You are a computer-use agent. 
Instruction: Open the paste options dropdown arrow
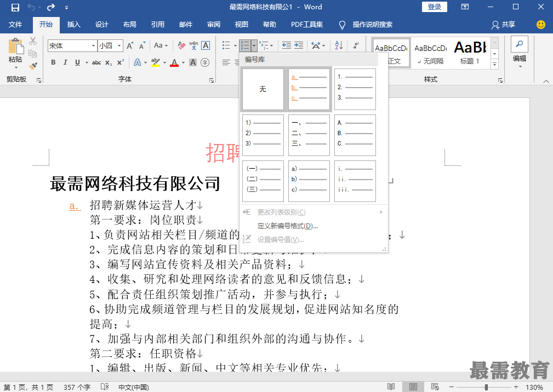(x=15, y=67)
